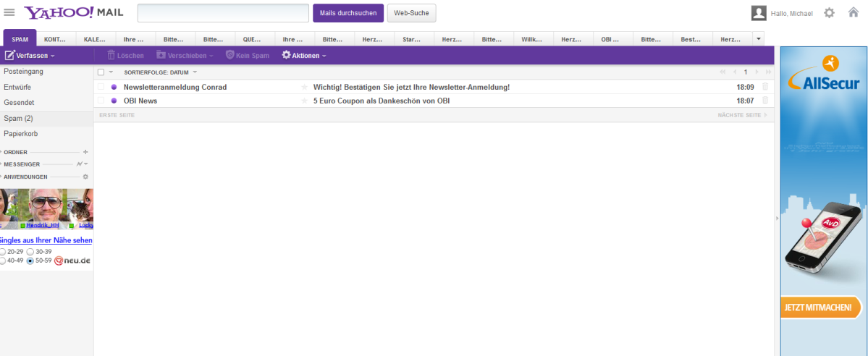Check the Newsletteranmeldung Conrad email checkbox
The width and height of the screenshot is (868, 356).
101,87
